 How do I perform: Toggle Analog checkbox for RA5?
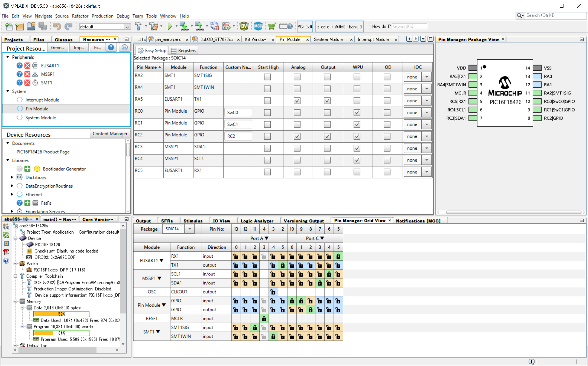[x=297, y=101]
